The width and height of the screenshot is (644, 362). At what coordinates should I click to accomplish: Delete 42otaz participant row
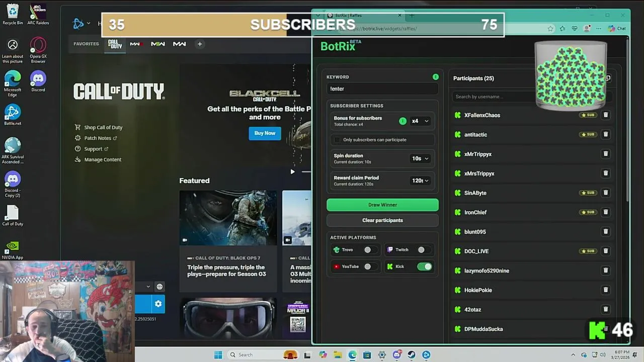point(606,309)
